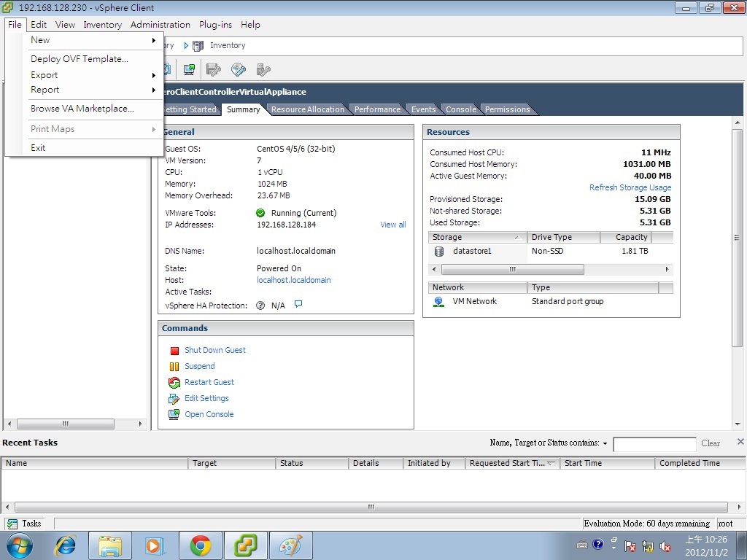This screenshot has height=560, width=747.
Task: Click the Initiated by column header
Action: coord(434,463)
